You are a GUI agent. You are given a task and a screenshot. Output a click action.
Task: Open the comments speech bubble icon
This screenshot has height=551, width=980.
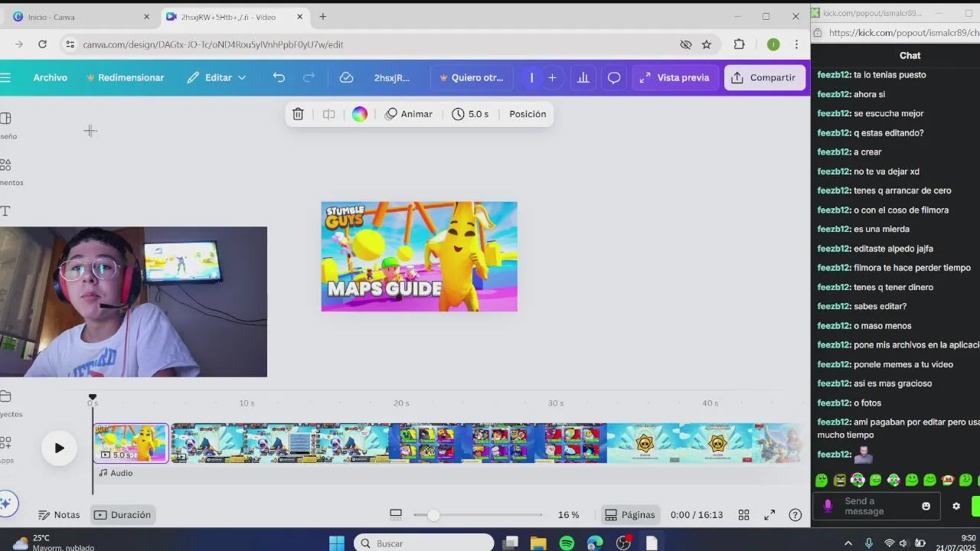(x=614, y=77)
